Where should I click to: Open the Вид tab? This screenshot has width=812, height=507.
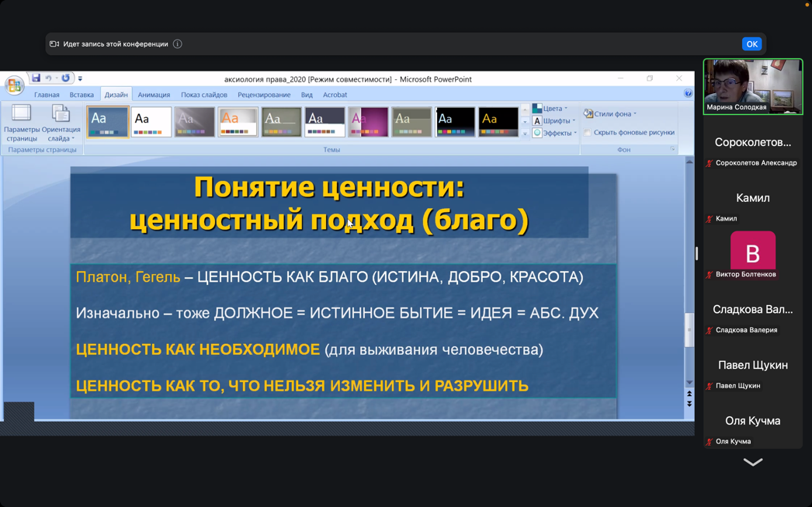tap(307, 95)
